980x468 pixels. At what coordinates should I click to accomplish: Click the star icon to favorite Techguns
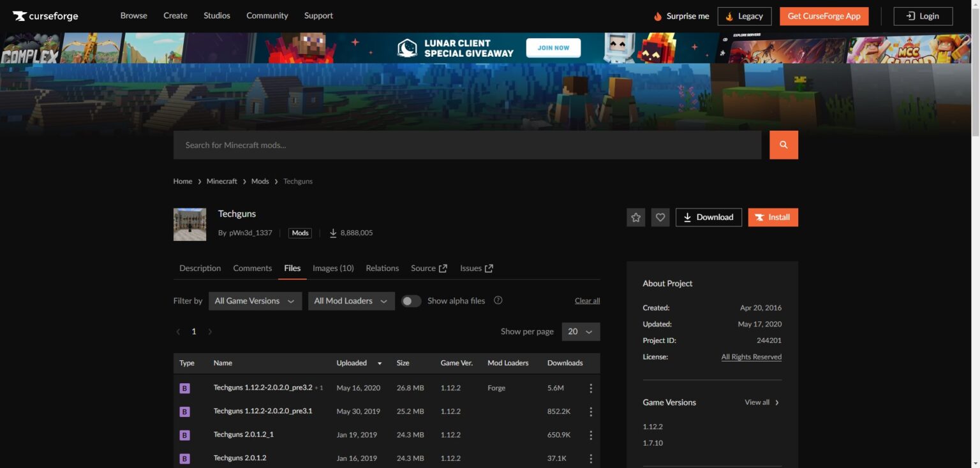coord(635,217)
